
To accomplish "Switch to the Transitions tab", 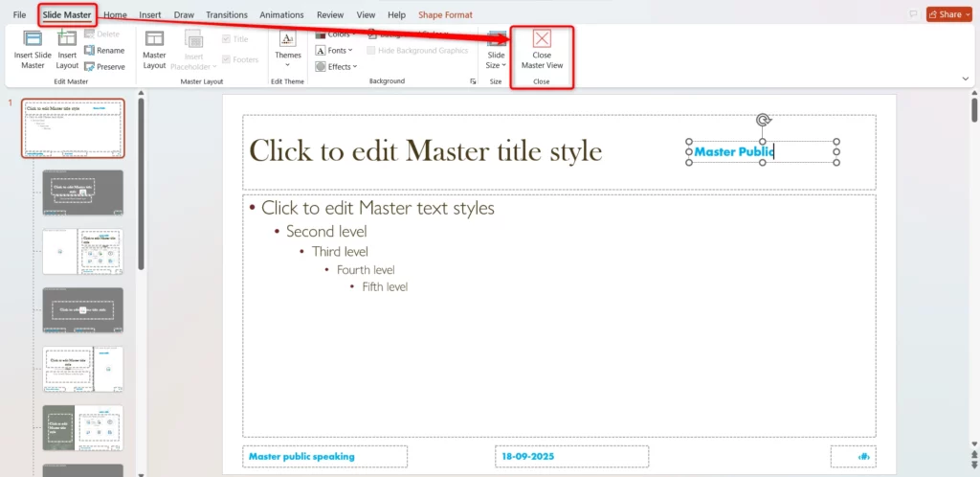I will point(227,14).
